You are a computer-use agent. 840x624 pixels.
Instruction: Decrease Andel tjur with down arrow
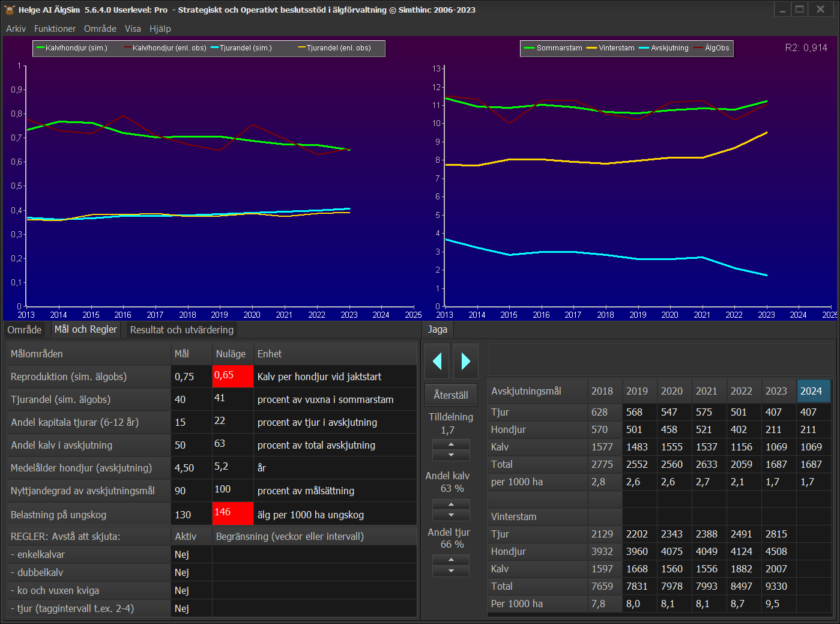pyautogui.click(x=451, y=571)
